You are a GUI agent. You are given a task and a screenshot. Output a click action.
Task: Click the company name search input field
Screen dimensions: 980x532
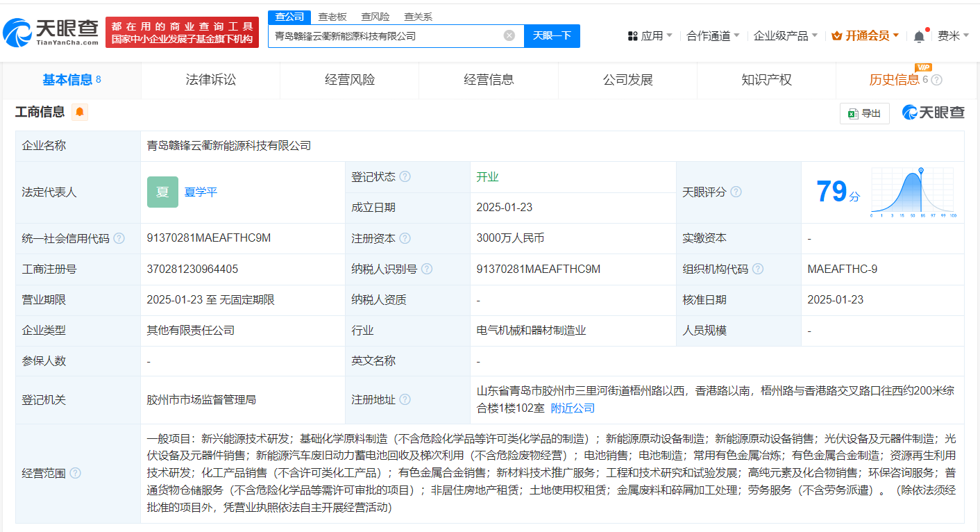pyautogui.click(x=385, y=36)
